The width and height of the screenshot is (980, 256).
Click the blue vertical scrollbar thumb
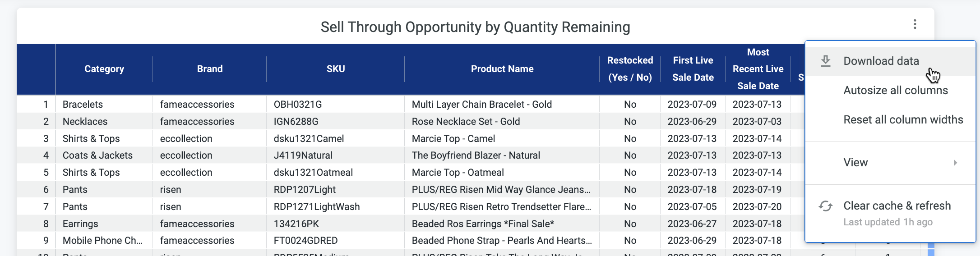coord(931,249)
